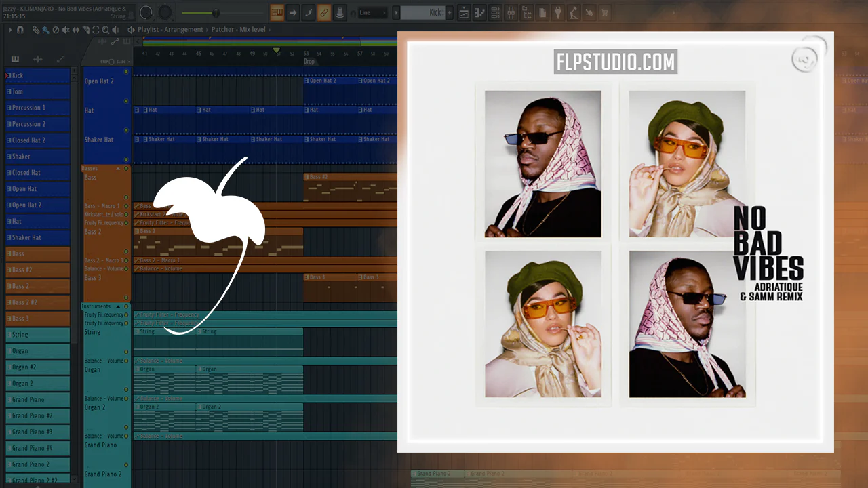
Task: Adjust the main volume knob
Action: point(146,12)
